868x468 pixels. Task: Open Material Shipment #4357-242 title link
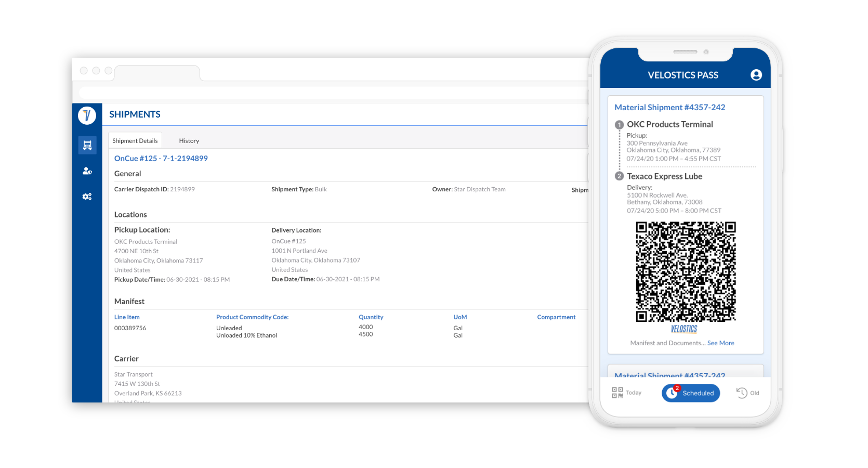(670, 107)
